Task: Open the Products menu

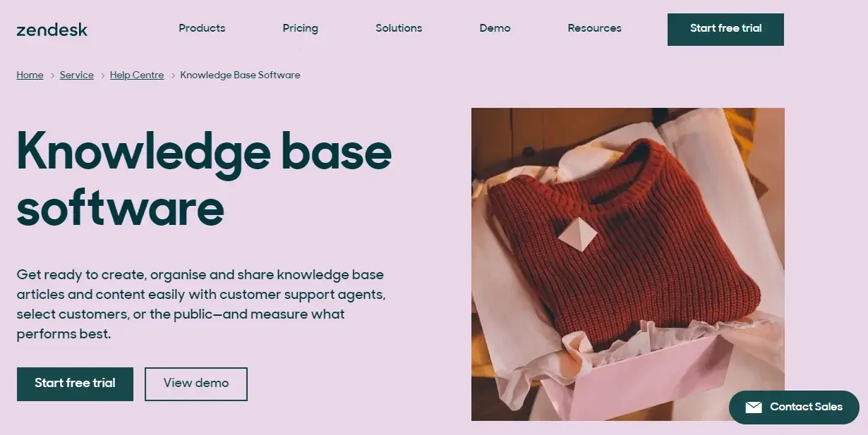Action: [x=202, y=28]
